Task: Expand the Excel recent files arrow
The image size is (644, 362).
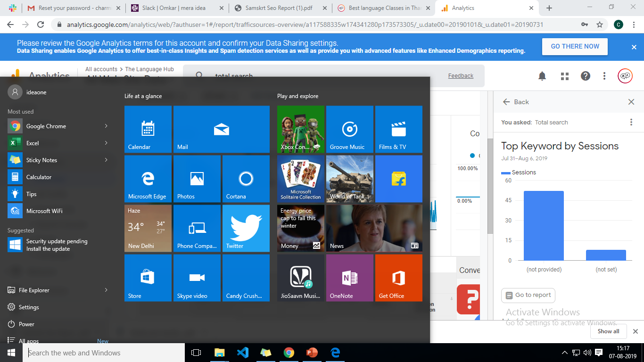Action: [x=106, y=143]
